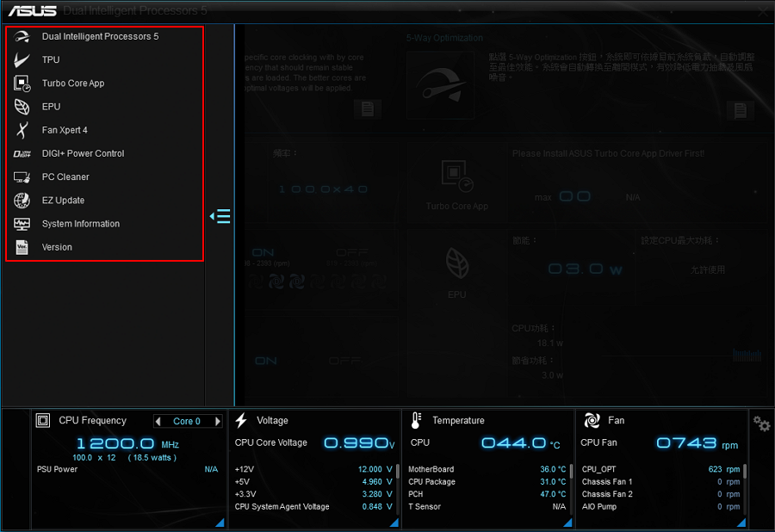Collapse the side menu with arrow-list button
775x532 pixels.
(x=220, y=216)
